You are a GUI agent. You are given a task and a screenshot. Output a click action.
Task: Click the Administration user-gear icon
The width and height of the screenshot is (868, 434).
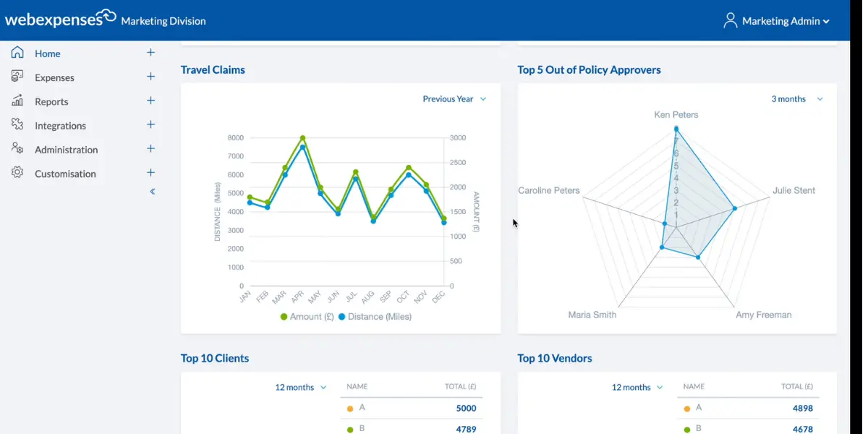point(17,149)
